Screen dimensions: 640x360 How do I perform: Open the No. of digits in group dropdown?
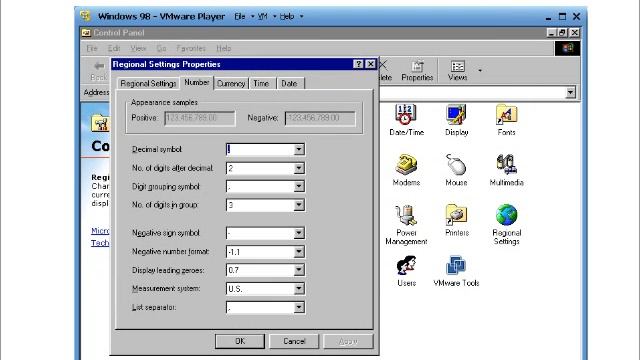click(x=299, y=205)
